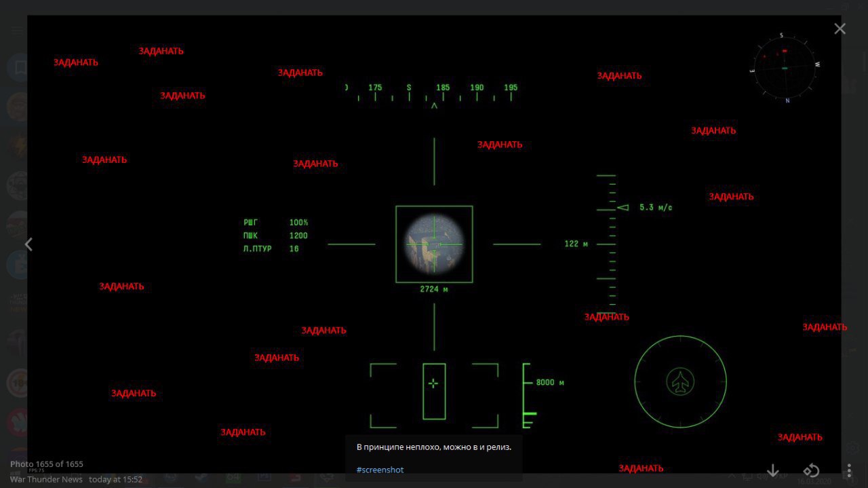This screenshot has width=868, height=488.
Task: Click the compass radar in the photo corner
Action: (x=785, y=68)
